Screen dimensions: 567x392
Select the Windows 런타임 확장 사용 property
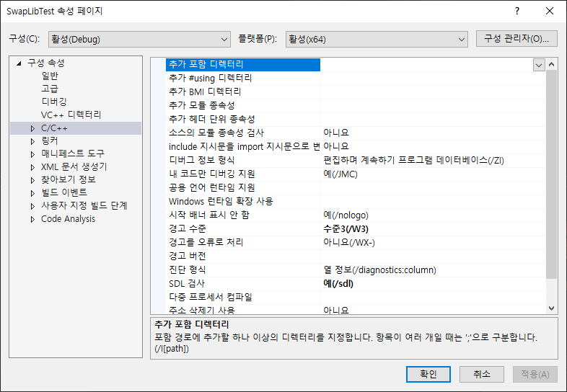(243, 202)
